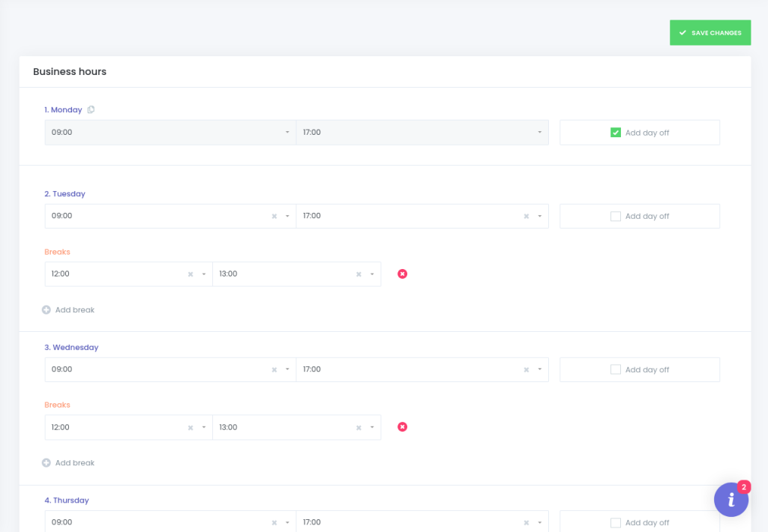This screenshot has width=768, height=532.
Task: Open Wednesday break end dropdown arrow
Action: click(x=372, y=427)
